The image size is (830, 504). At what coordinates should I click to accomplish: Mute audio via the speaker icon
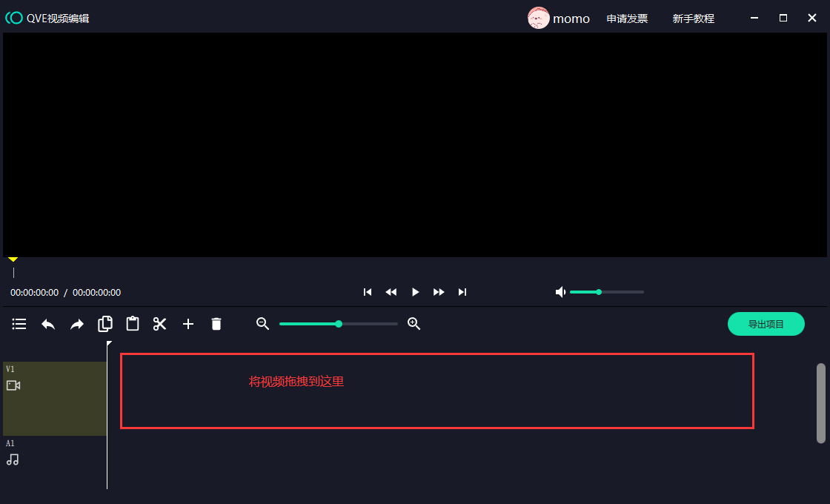coord(561,292)
